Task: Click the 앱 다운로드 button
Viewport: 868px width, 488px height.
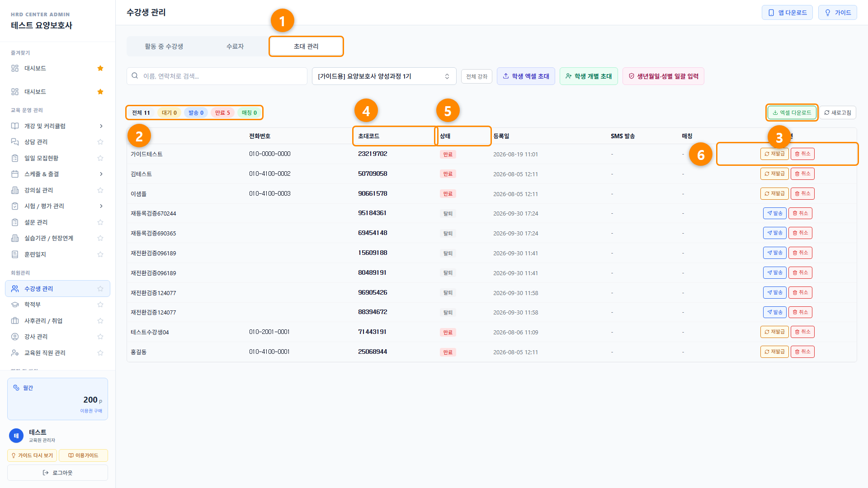Action: click(x=787, y=13)
